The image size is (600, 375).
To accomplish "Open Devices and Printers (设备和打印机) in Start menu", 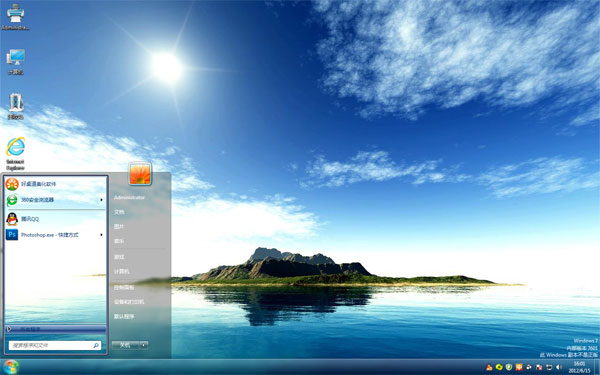I will [x=129, y=302].
